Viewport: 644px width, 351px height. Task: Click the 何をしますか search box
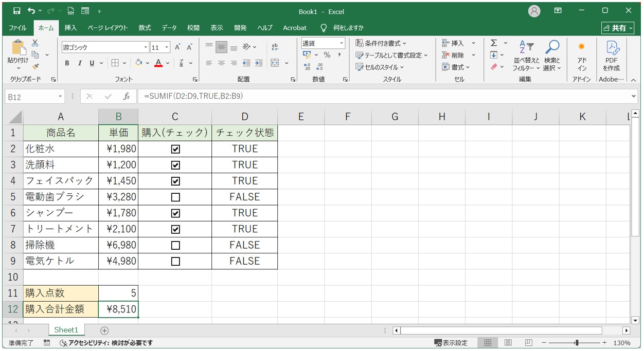[x=348, y=28]
